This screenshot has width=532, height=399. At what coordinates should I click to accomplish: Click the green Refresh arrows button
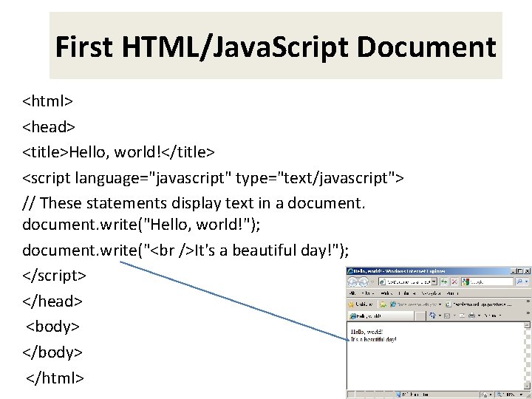click(x=444, y=282)
